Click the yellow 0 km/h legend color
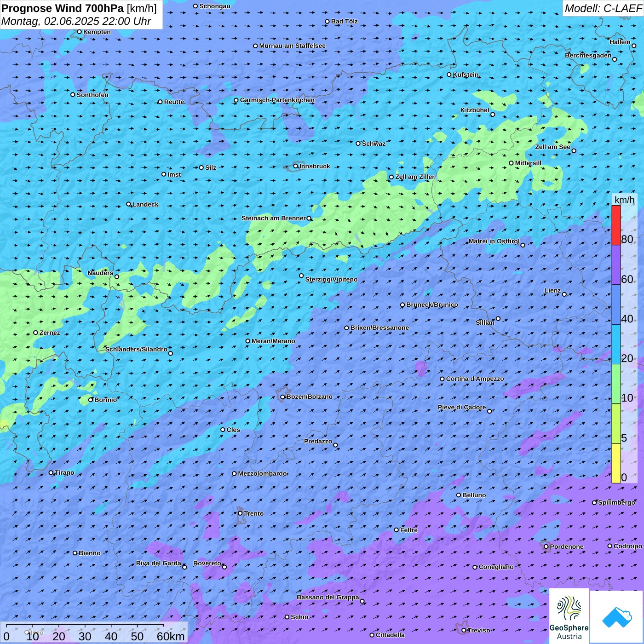 click(616, 463)
